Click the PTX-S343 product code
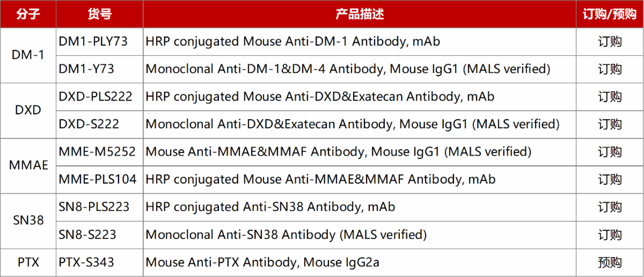This screenshot has height=277, width=644. pyautogui.click(x=86, y=263)
